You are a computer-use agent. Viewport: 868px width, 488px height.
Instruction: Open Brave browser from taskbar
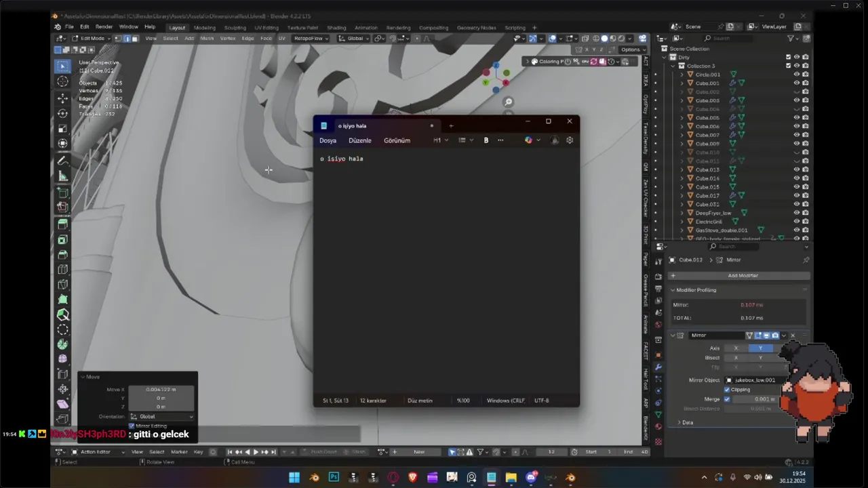point(412,477)
